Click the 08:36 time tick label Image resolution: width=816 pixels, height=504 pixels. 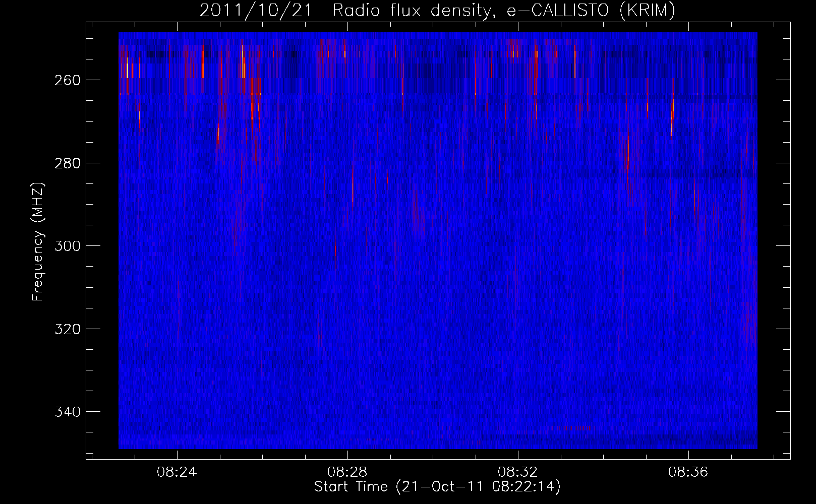[688, 472]
